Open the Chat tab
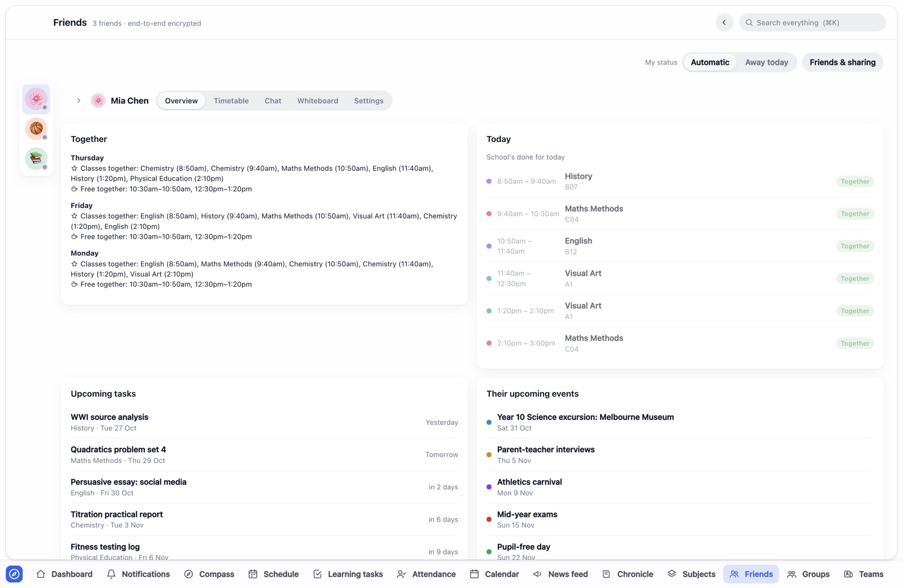Screen dimensions: 903x588 pos(273,100)
